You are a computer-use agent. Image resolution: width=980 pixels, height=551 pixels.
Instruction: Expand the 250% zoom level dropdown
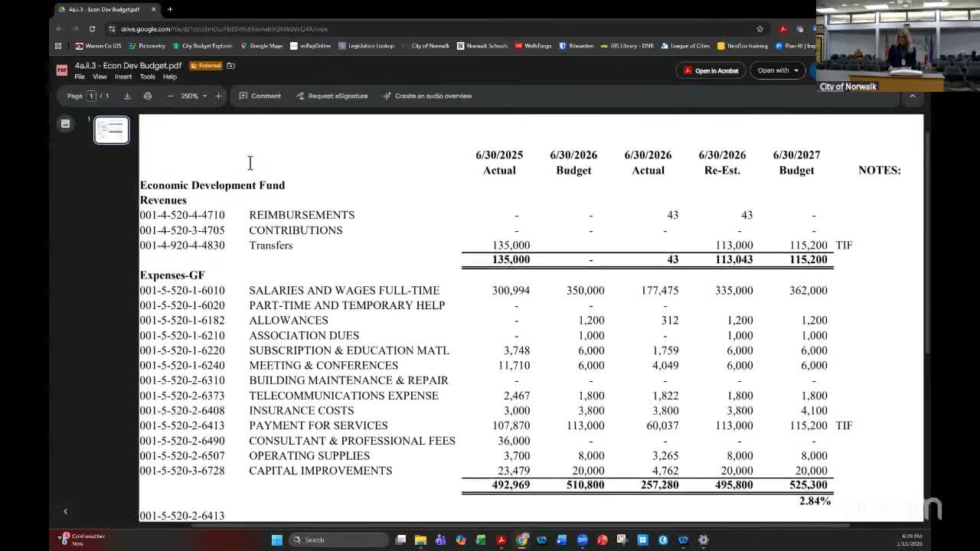coord(194,96)
